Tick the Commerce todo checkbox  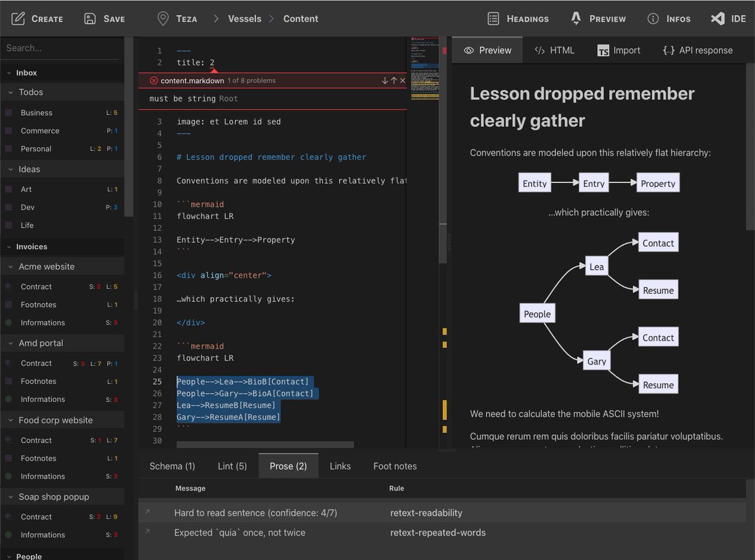point(8,131)
